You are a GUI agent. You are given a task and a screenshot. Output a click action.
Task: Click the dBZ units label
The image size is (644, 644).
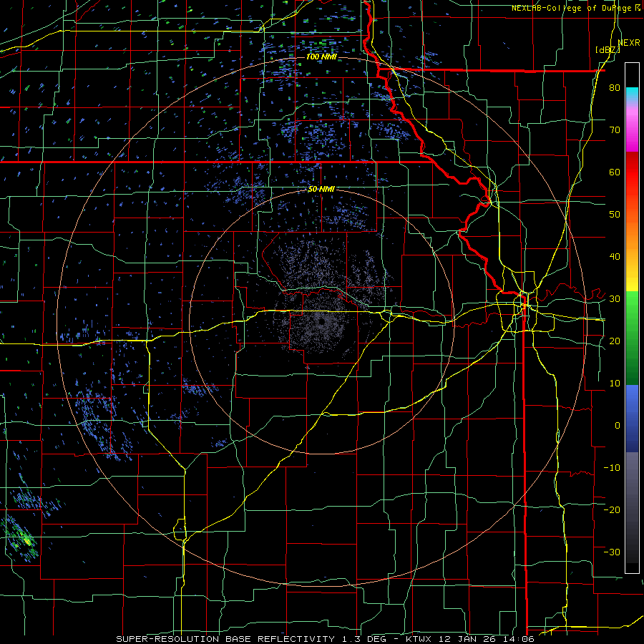[608, 50]
